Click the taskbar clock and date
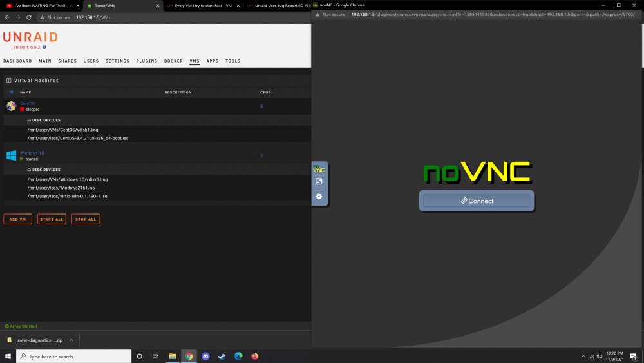 click(x=615, y=357)
